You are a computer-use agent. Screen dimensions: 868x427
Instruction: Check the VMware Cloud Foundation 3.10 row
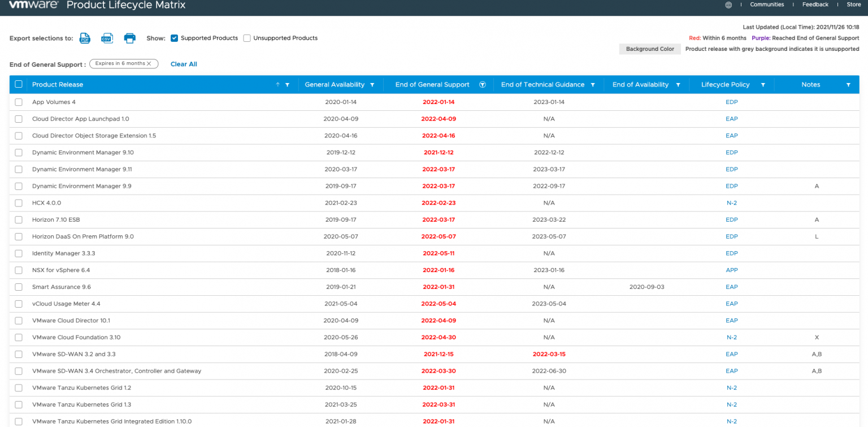19,338
